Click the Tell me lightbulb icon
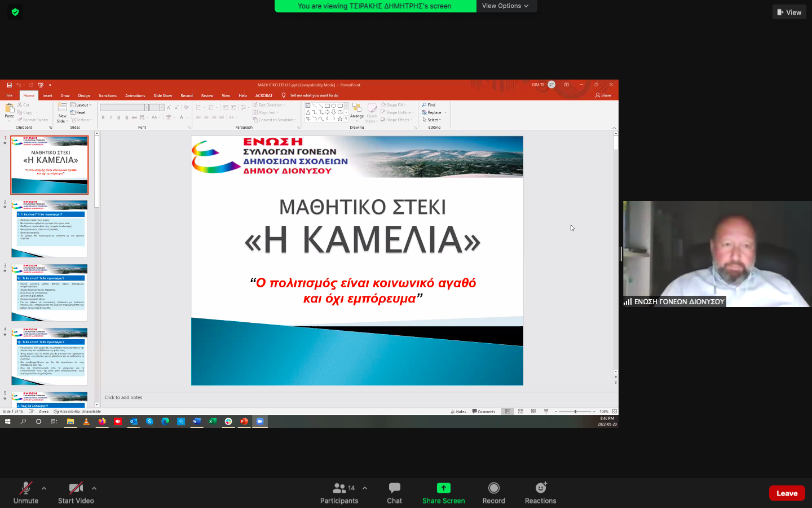This screenshot has width=812, height=508. click(x=284, y=95)
